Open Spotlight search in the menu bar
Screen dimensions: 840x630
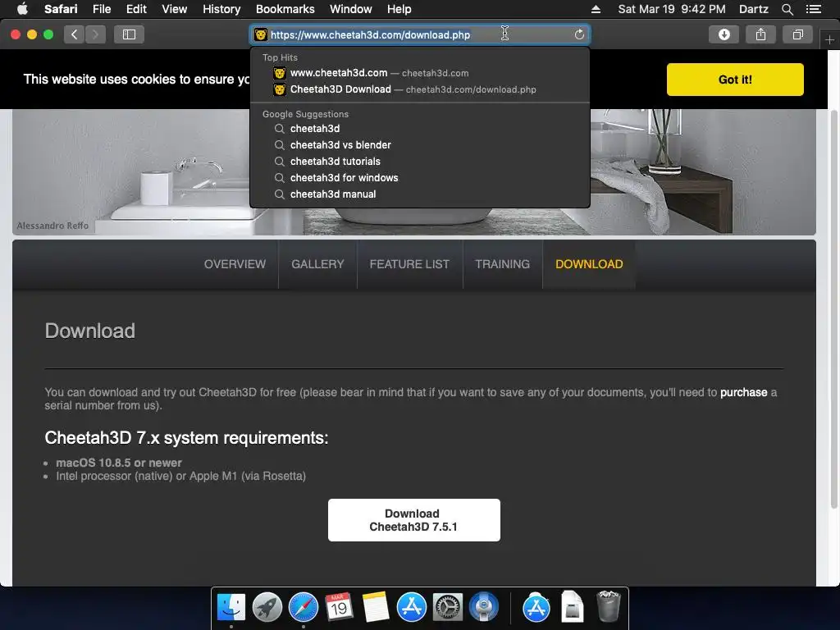point(787,9)
